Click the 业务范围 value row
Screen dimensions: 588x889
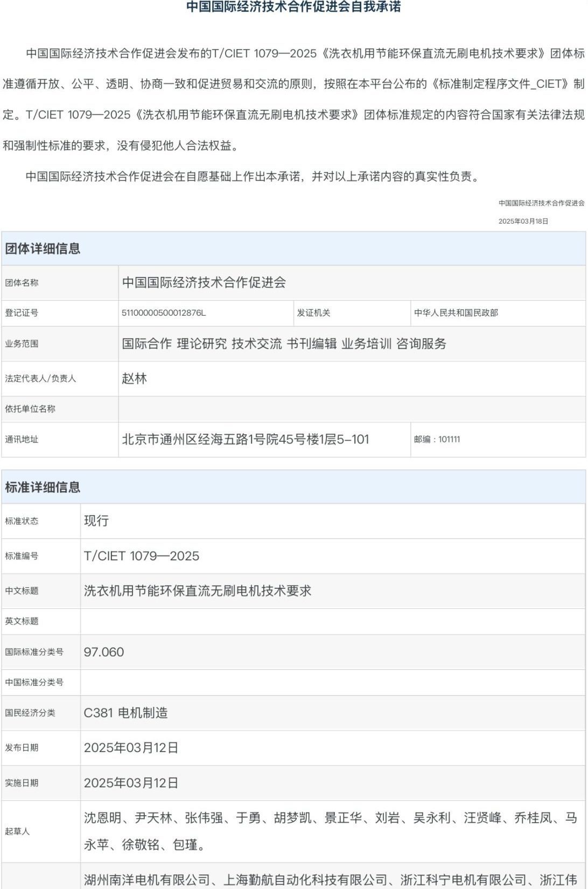pos(284,344)
